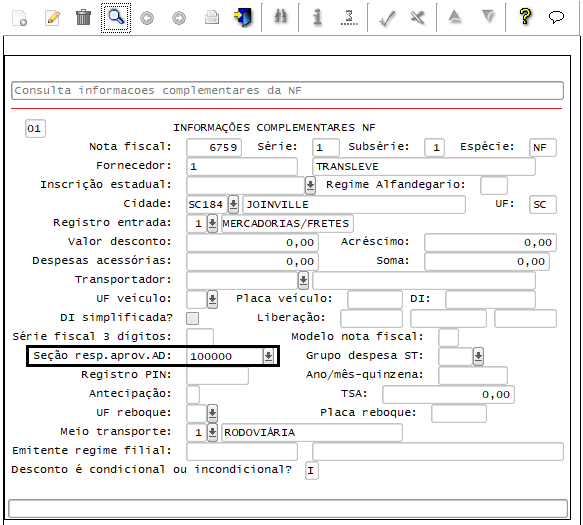
Task: Click the Placa reboque field
Action: (x=459, y=413)
